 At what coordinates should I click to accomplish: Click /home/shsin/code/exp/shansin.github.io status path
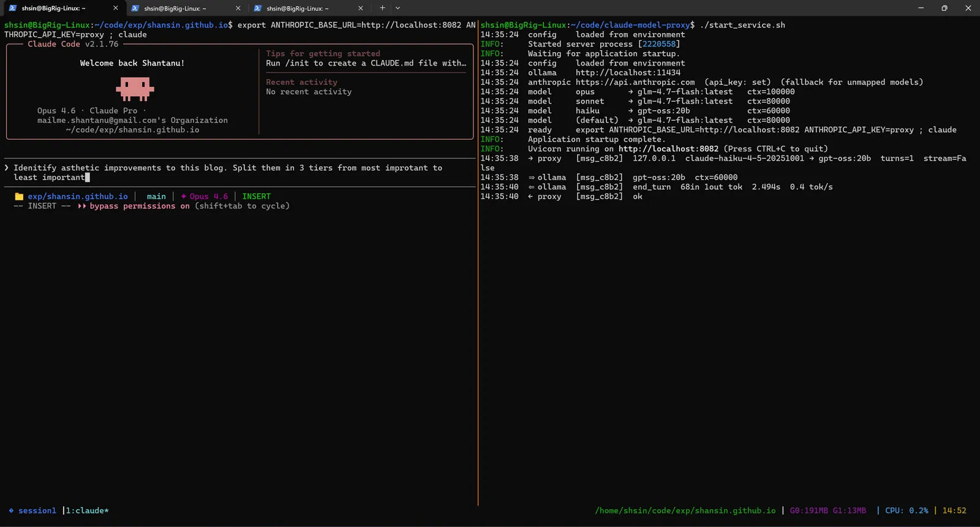[685, 510]
